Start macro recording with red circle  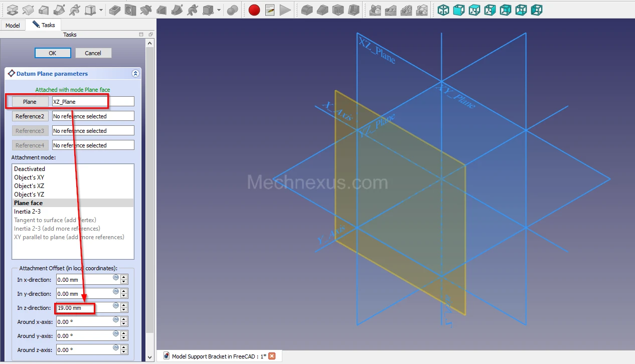[x=254, y=10]
